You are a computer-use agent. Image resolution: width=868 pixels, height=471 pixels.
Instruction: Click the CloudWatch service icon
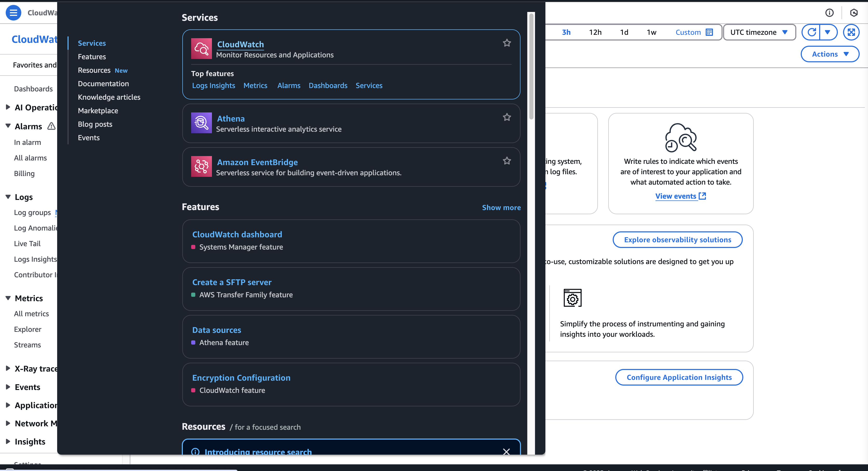tap(201, 49)
